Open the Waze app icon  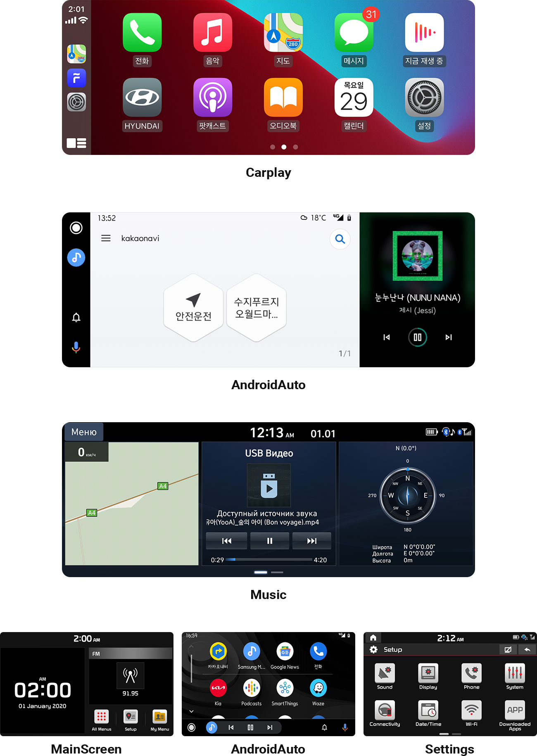pos(318,688)
